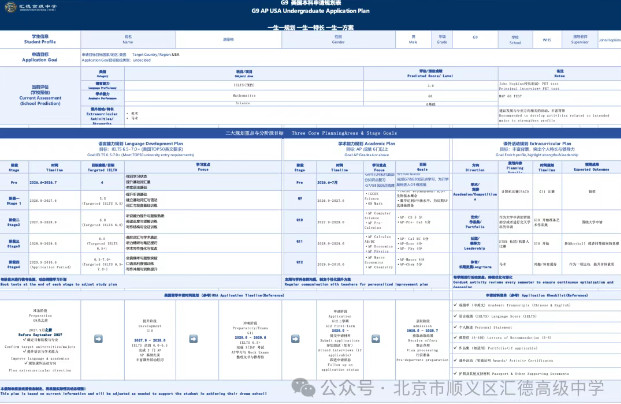The width and height of the screenshot is (621, 404).
Task: Select the Current Assessment (School Prediction) cell
Action: (x=40, y=95)
